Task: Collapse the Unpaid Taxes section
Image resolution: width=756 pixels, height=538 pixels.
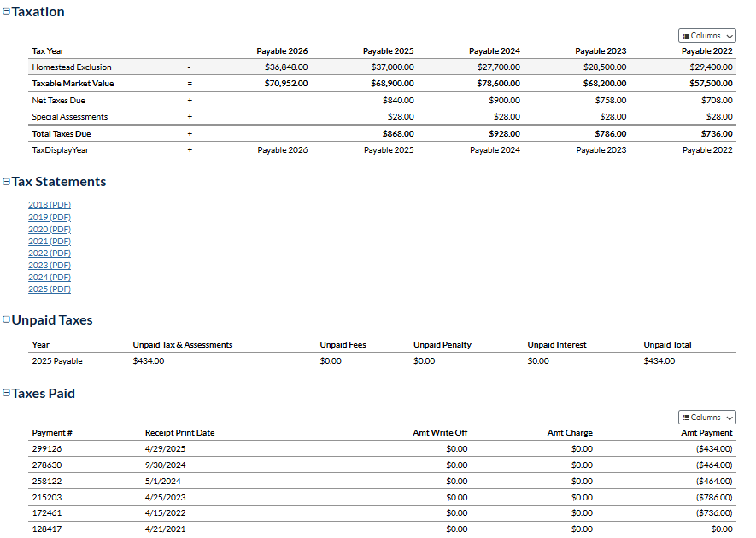Action: (x=7, y=320)
